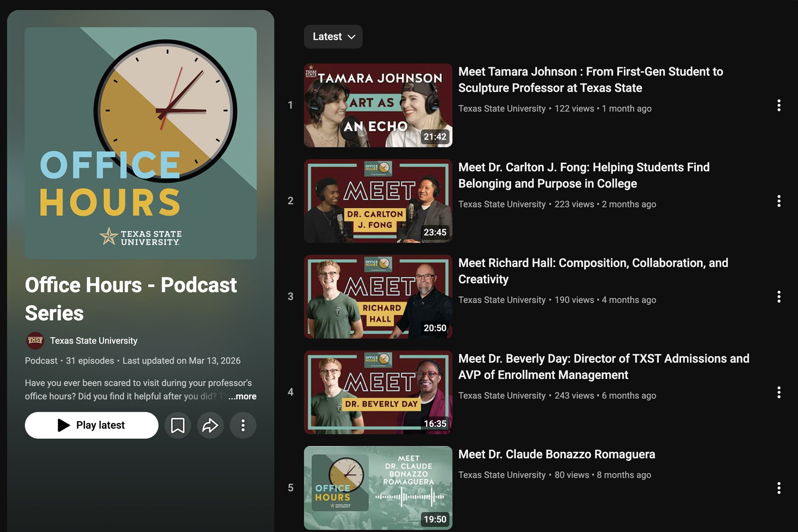Click channel name under Richard Hall video
This screenshot has width=798, height=532.
tap(502, 300)
